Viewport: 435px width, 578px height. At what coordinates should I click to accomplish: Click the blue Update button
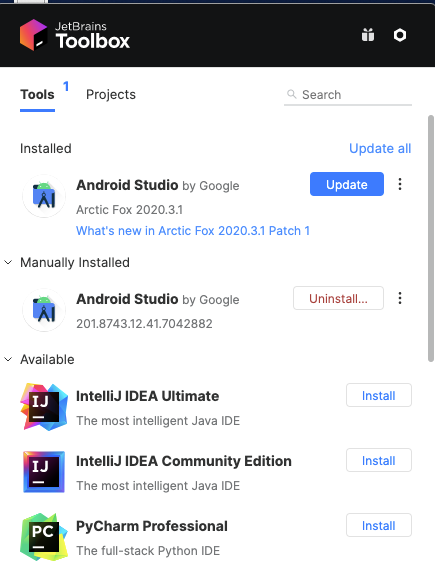pyautogui.click(x=347, y=184)
